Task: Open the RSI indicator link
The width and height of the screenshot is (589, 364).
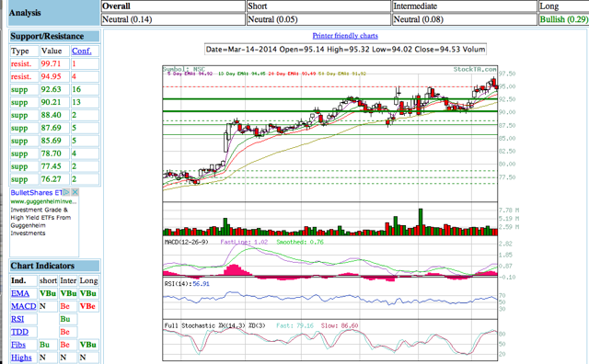Action: point(17,319)
